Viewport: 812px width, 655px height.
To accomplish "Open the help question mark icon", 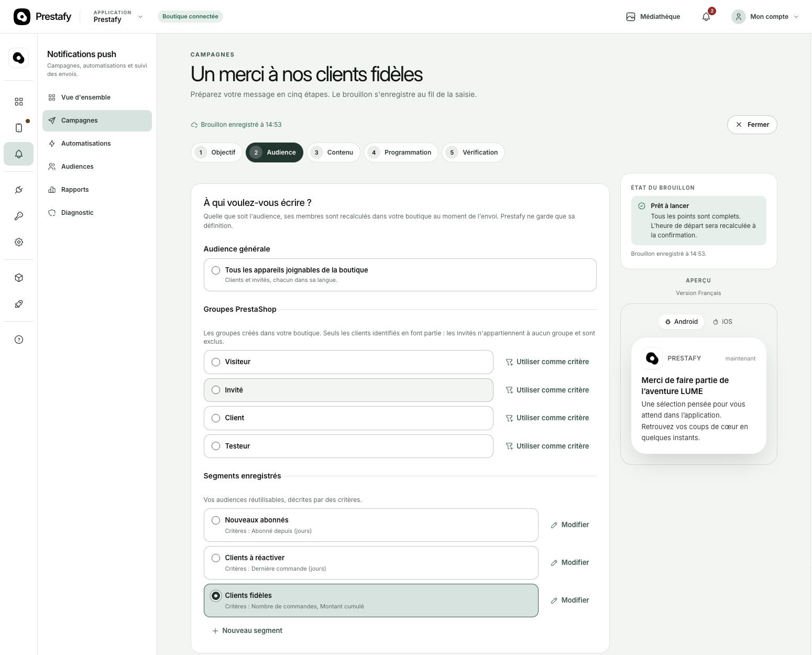I will (x=19, y=340).
